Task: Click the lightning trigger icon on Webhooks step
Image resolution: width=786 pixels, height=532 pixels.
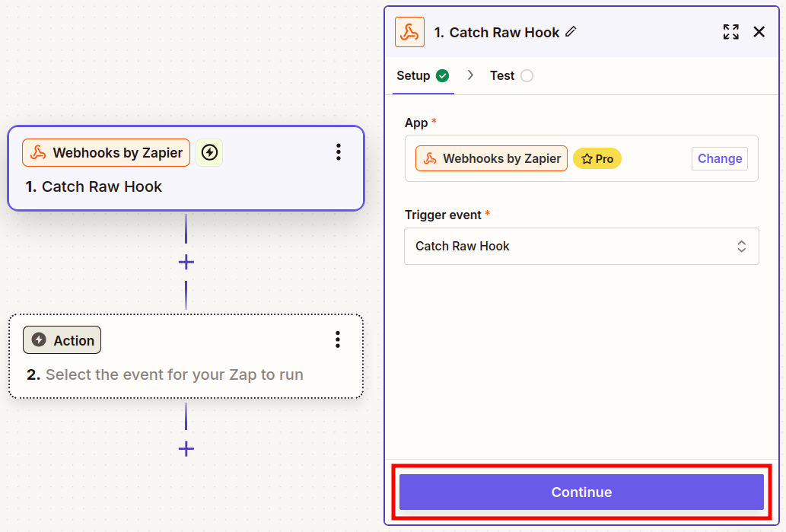Action: pyautogui.click(x=209, y=153)
